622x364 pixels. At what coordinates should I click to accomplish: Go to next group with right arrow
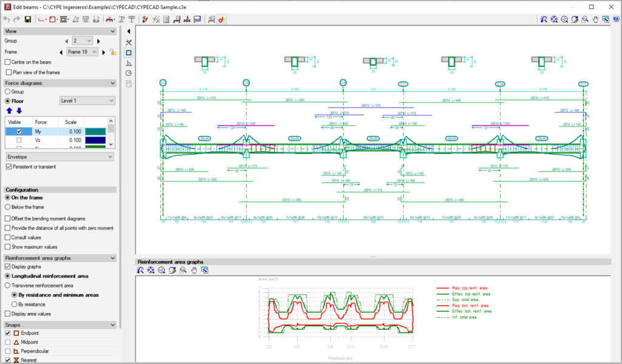click(x=98, y=41)
